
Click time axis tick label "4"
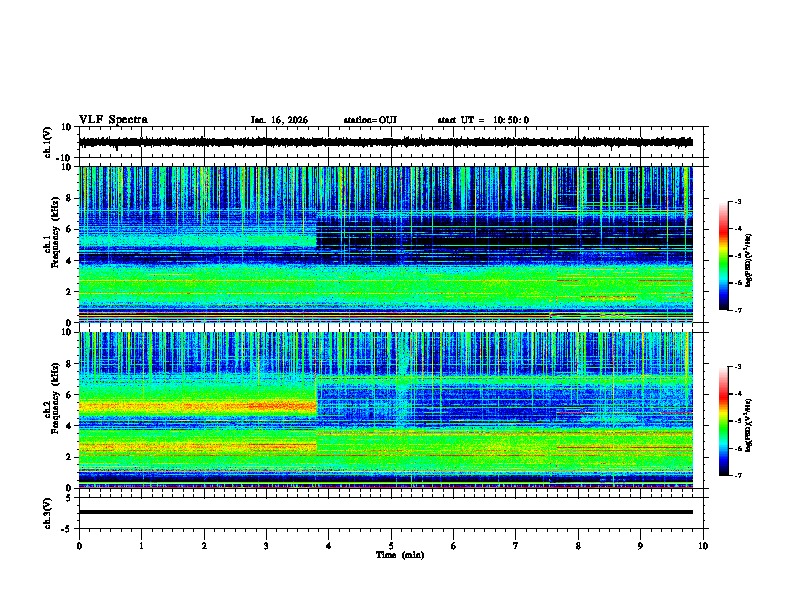coord(329,546)
